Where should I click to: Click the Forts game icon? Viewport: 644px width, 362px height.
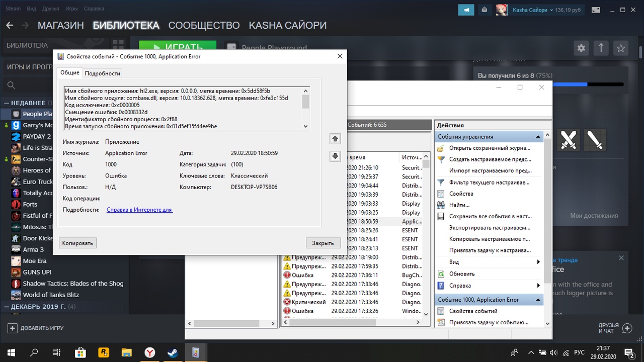16,204
